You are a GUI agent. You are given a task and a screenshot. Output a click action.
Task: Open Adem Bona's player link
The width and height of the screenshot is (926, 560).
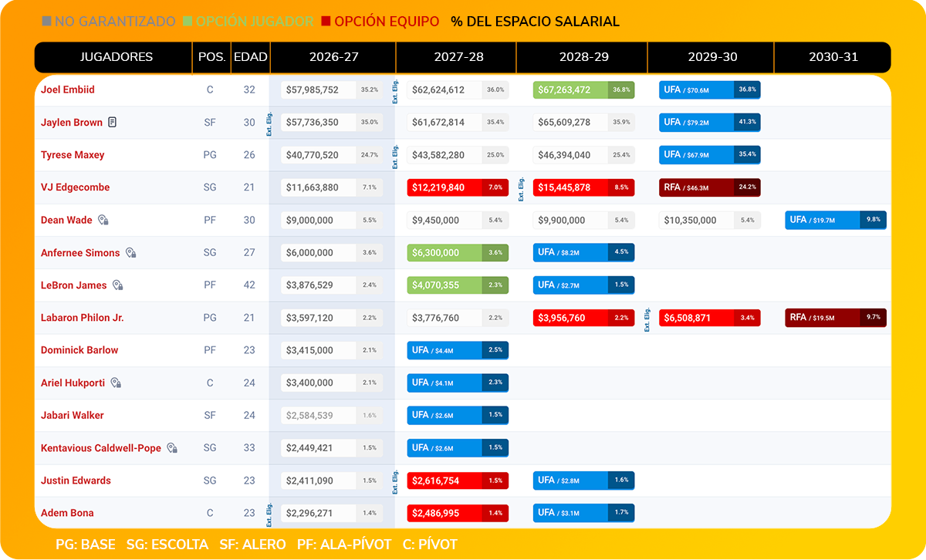(68, 513)
